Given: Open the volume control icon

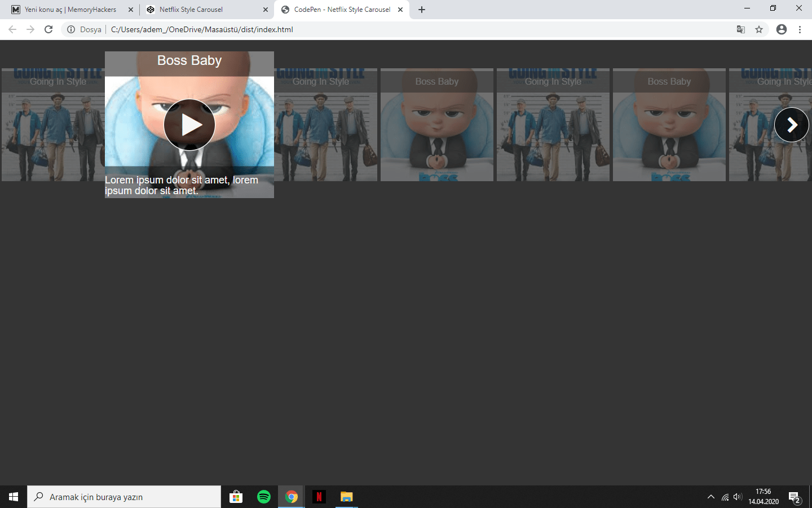Looking at the screenshot, I should point(738,497).
